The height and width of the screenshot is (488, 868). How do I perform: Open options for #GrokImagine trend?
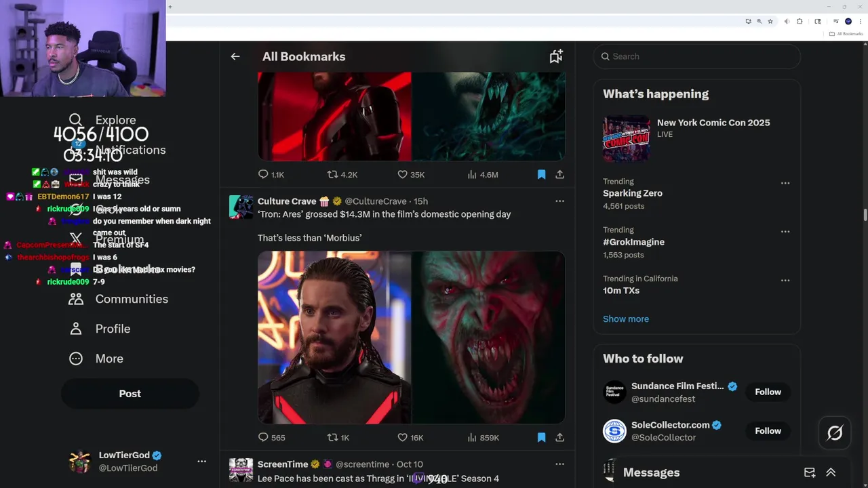(785, 232)
